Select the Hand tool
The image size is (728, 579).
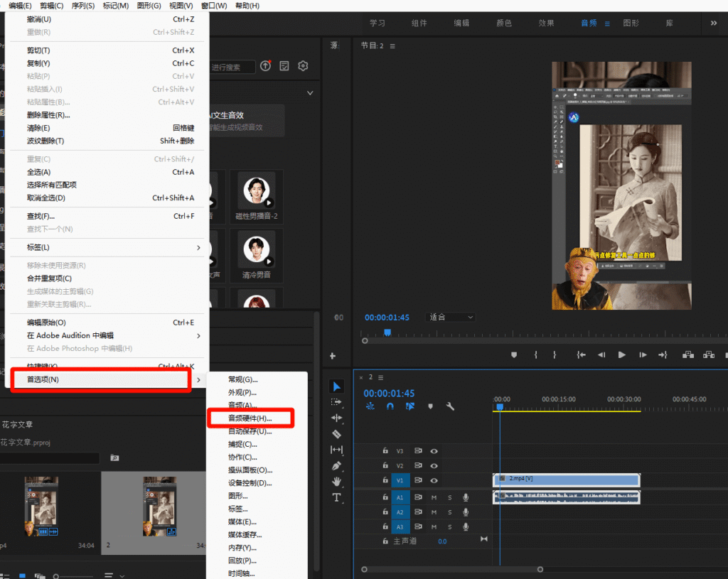tap(337, 482)
